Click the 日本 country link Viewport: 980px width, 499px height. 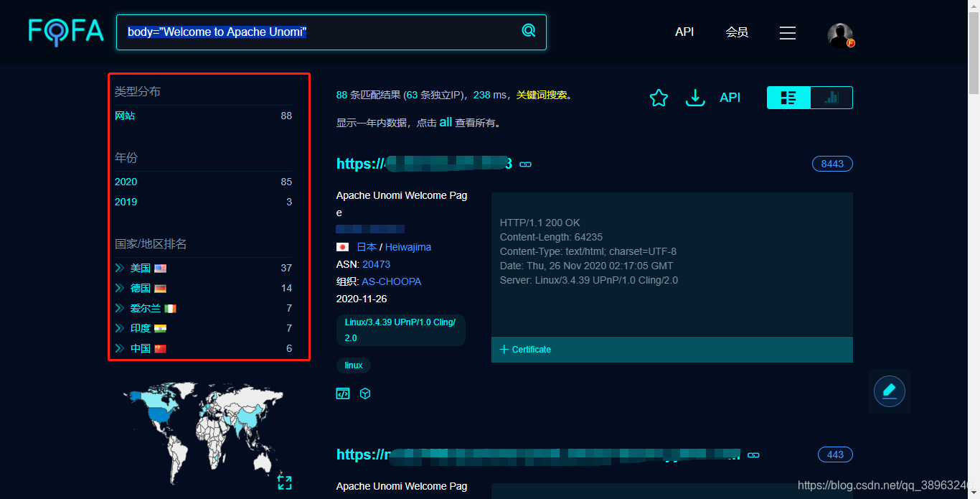tap(367, 247)
